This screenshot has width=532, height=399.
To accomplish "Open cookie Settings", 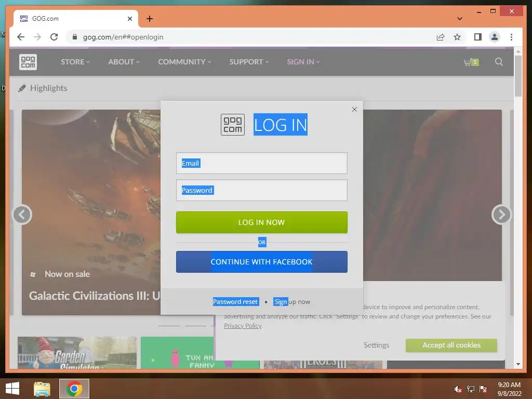I will [x=376, y=345].
